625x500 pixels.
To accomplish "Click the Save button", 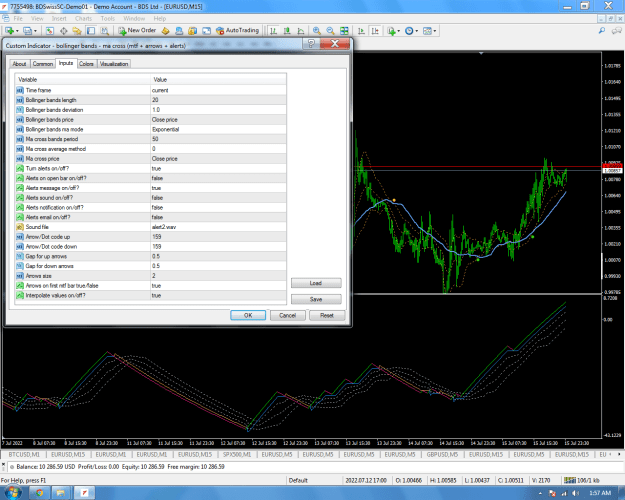I will point(316,299).
